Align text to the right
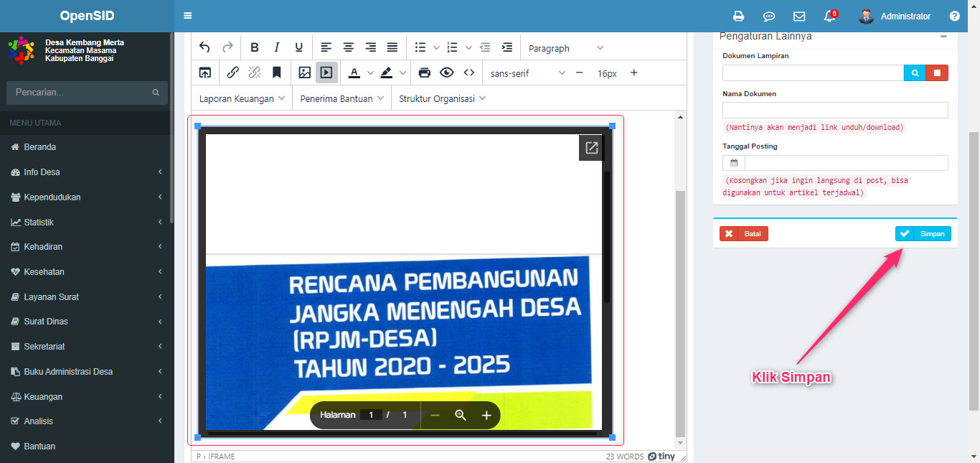The height and width of the screenshot is (463, 980). pyautogui.click(x=371, y=47)
